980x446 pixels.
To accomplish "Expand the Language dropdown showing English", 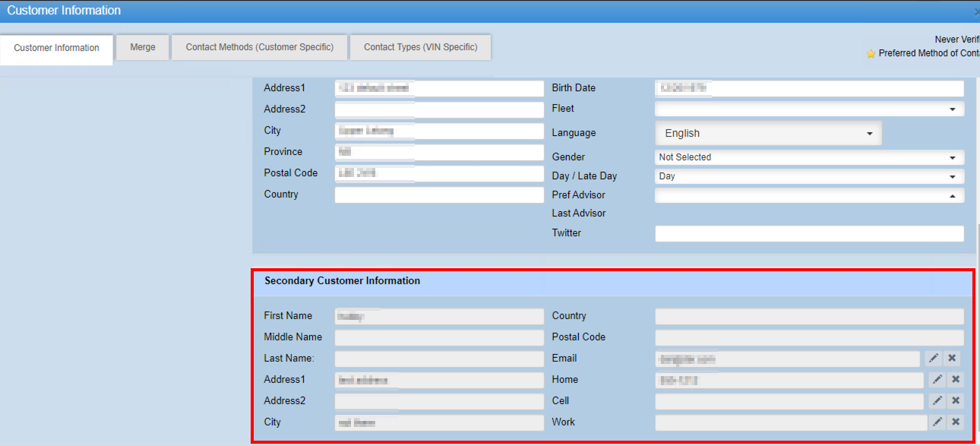I will [768, 133].
